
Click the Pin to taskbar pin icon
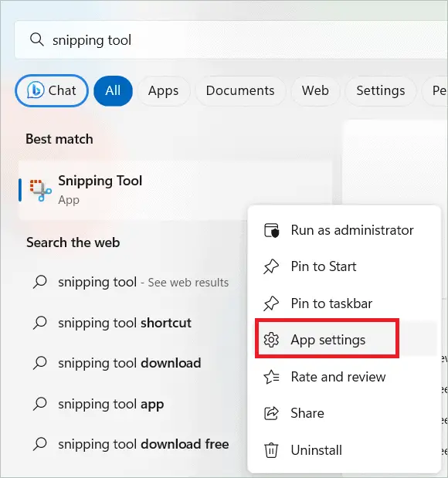(271, 303)
